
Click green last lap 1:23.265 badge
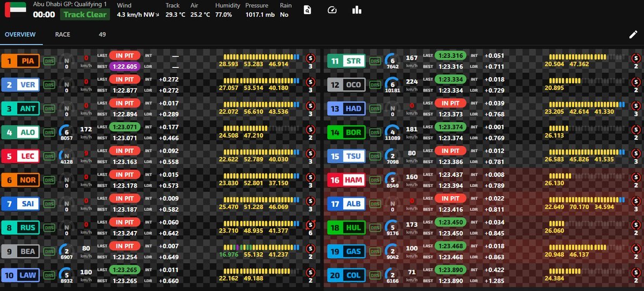[x=125, y=271]
